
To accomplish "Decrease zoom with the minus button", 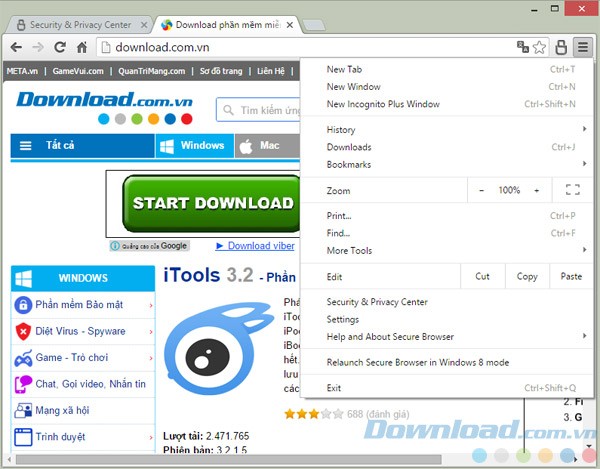I will [482, 190].
